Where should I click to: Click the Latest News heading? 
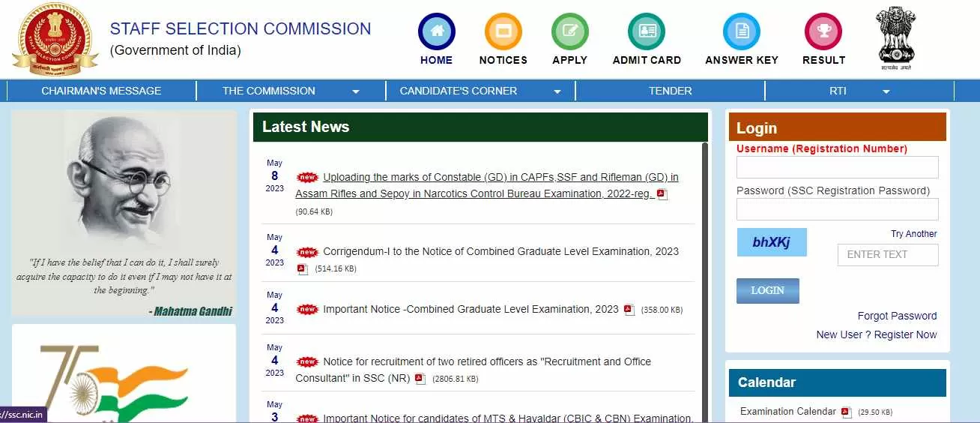pos(306,127)
